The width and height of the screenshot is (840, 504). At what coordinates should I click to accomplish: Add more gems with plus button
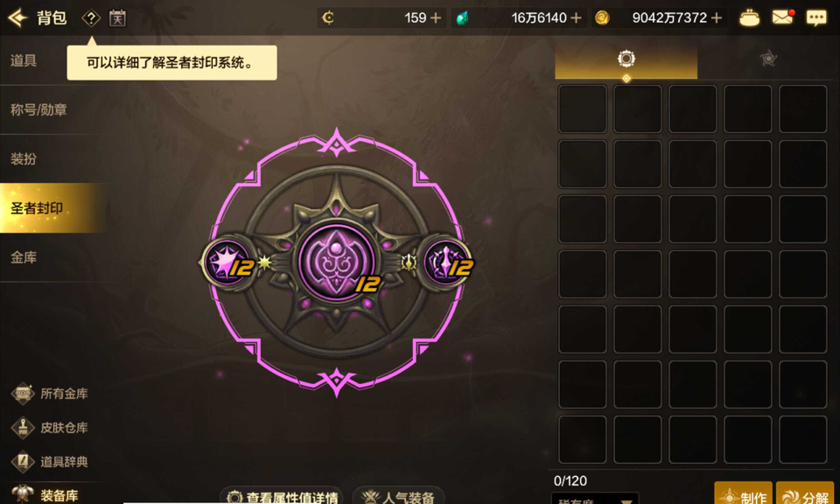click(576, 17)
